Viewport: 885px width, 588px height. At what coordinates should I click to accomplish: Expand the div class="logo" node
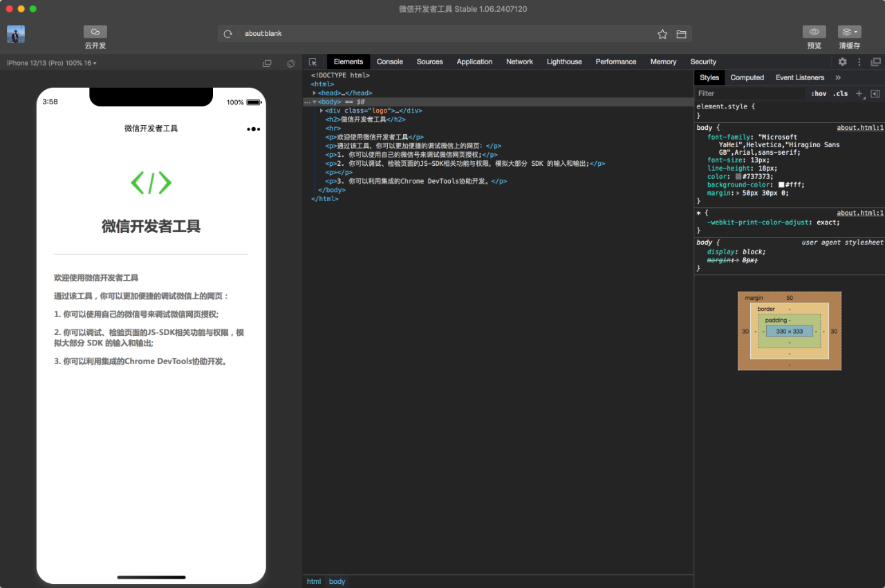[x=322, y=111]
